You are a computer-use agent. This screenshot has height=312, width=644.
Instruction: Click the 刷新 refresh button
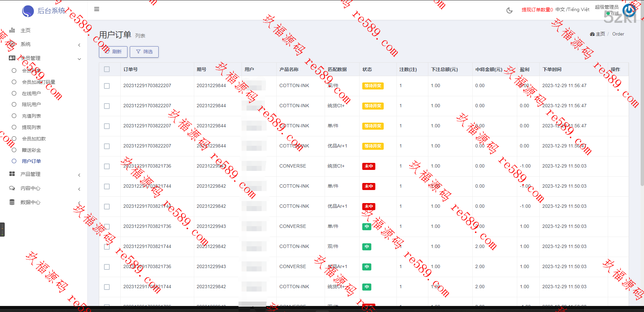(x=113, y=52)
